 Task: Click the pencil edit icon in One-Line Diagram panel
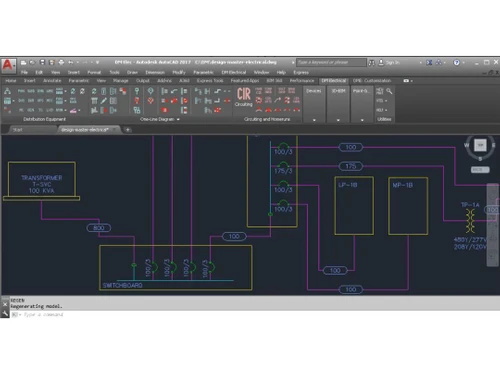coord(104,100)
